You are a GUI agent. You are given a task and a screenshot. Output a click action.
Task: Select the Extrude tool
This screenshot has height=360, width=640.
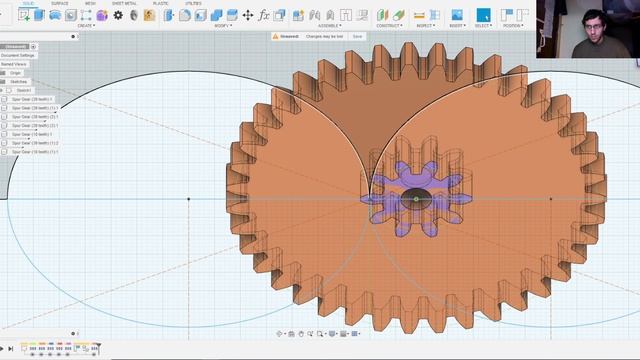coord(40,15)
